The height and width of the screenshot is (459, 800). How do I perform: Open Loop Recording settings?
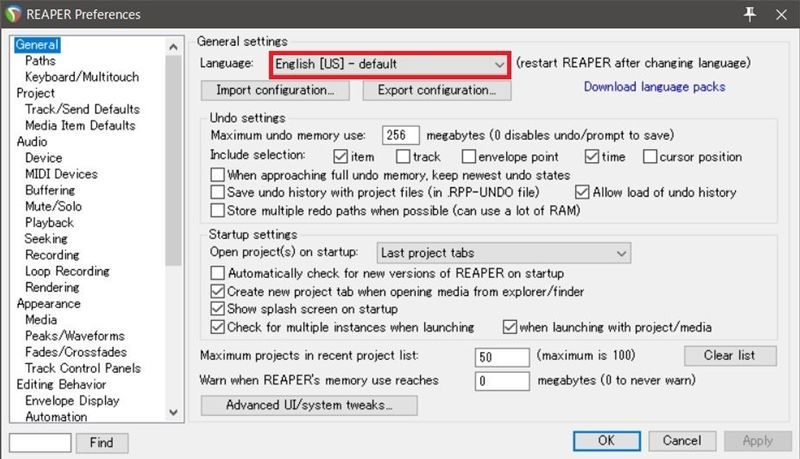67,271
